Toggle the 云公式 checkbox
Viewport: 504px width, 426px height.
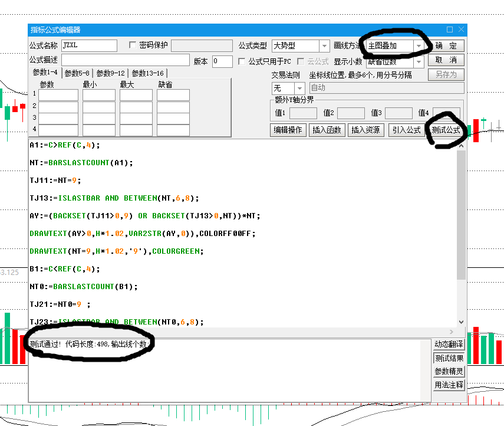click(x=301, y=61)
